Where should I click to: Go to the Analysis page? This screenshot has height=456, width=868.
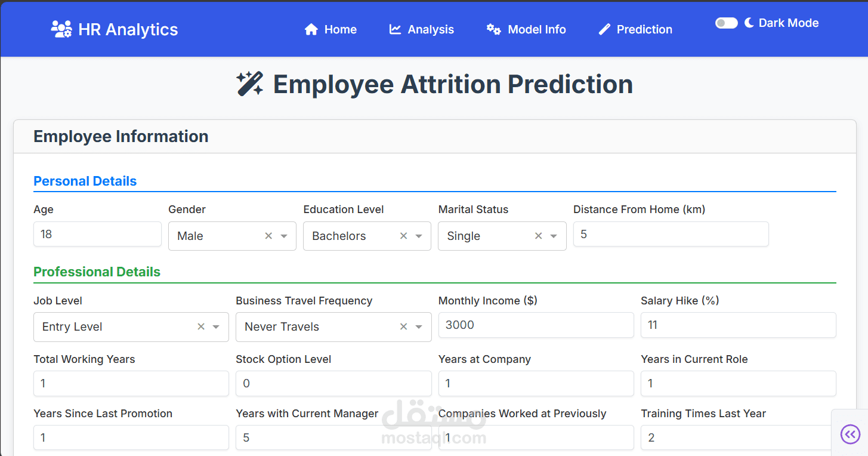[x=430, y=29]
